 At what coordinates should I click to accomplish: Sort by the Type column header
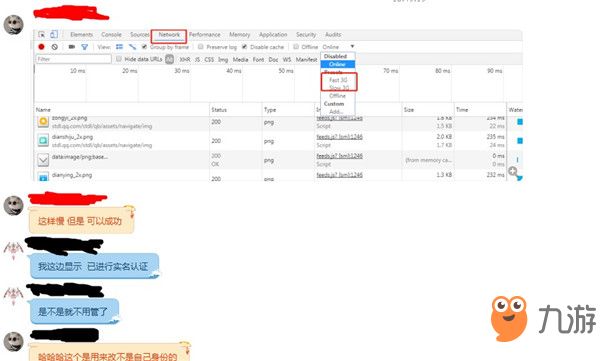click(x=270, y=109)
